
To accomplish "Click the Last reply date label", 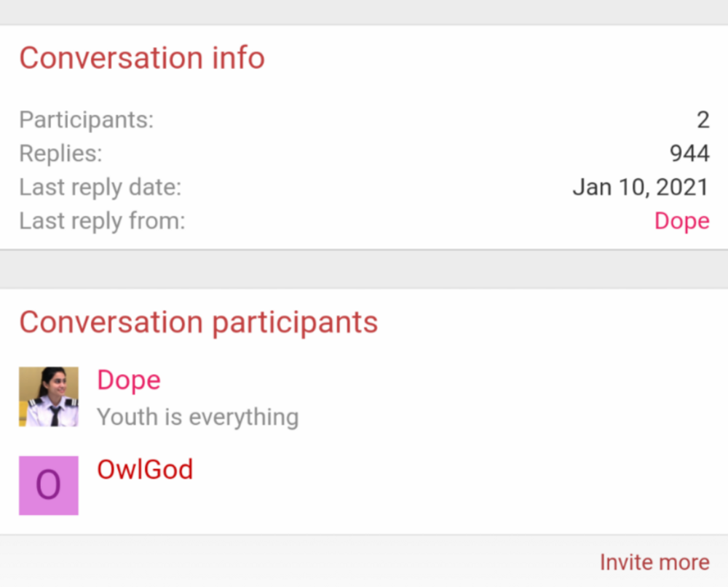I will click(100, 187).
